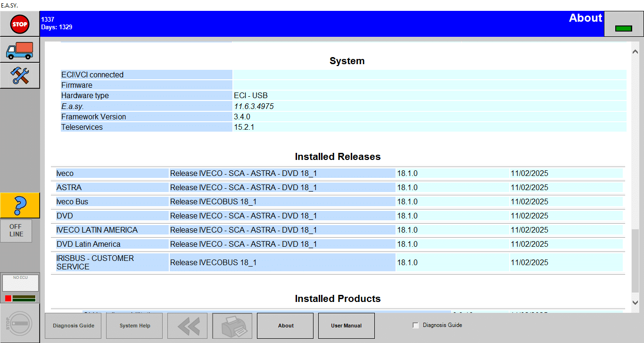The width and height of the screenshot is (644, 343).
Task: Click the red STOP icon
Action: (x=20, y=24)
